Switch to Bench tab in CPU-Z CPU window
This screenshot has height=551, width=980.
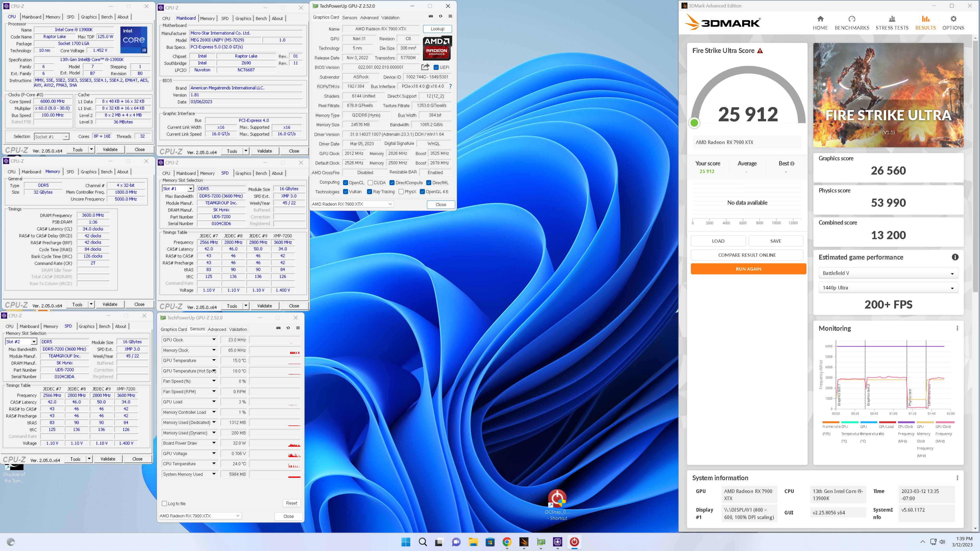click(107, 17)
